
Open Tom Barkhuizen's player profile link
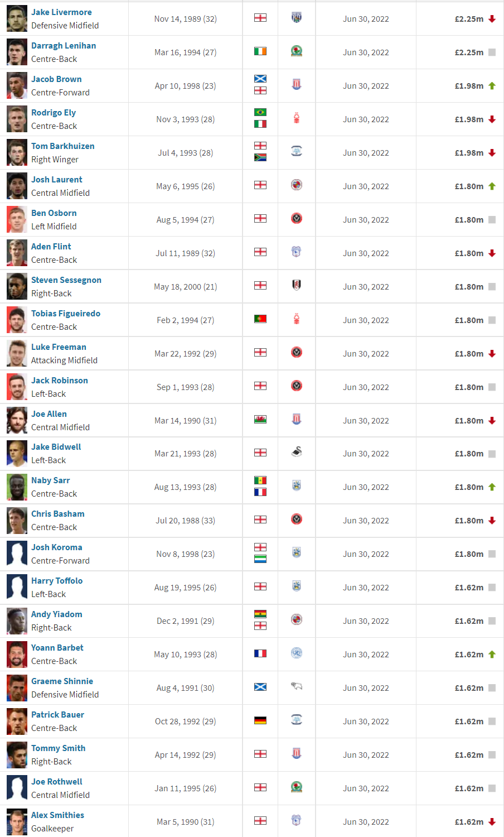[63, 146]
